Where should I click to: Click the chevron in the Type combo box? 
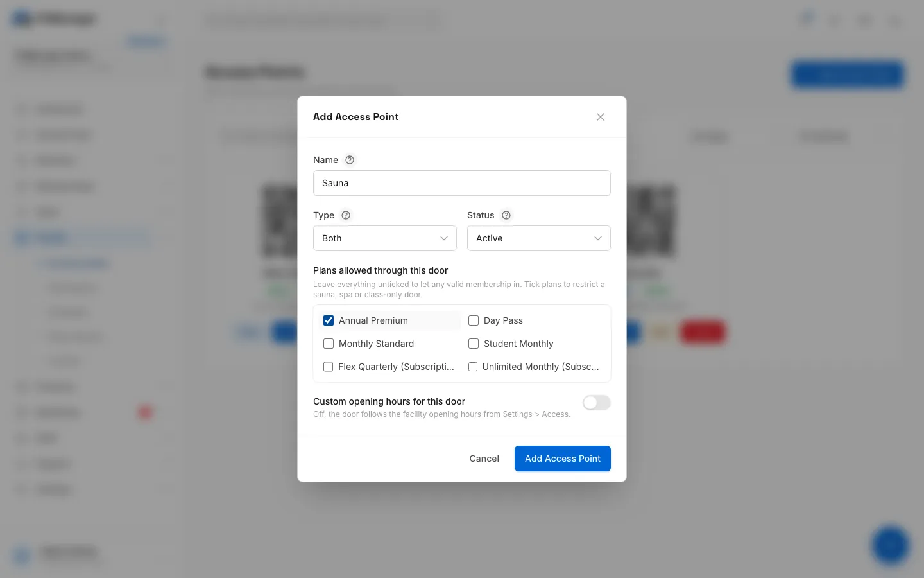point(444,238)
